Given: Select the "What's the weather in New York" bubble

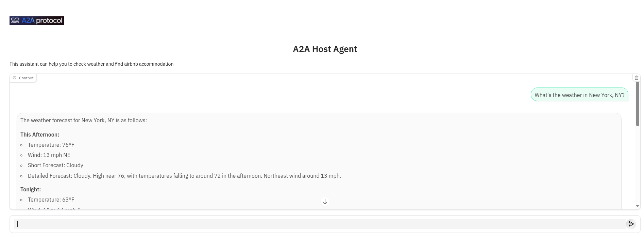Looking at the screenshot, I should 579,95.
